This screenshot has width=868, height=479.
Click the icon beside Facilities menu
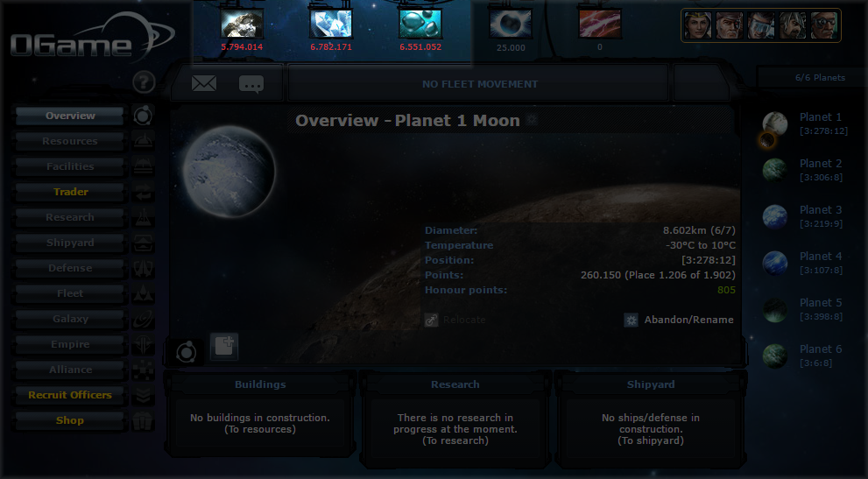[x=143, y=166]
